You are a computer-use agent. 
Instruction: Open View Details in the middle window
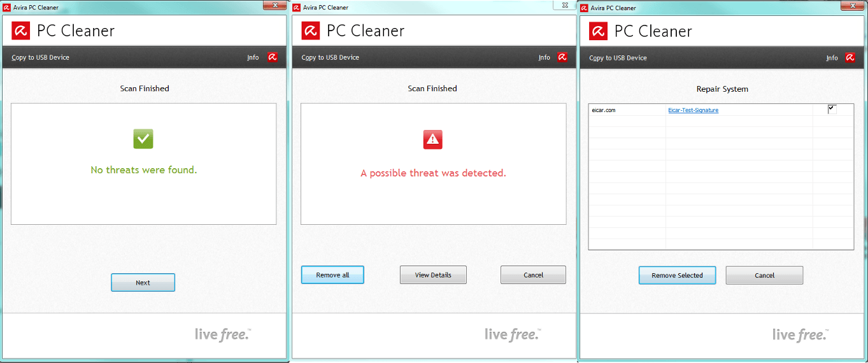433,275
